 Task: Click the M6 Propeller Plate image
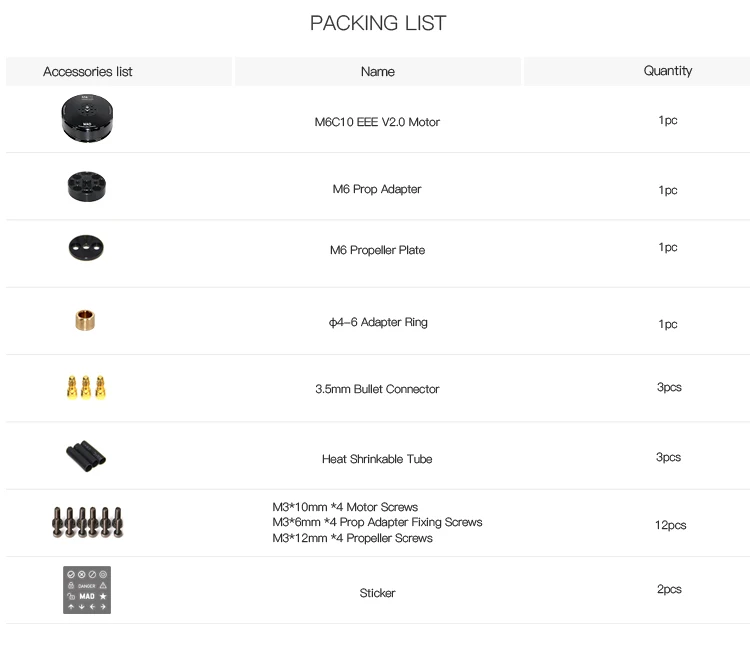tap(86, 248)
